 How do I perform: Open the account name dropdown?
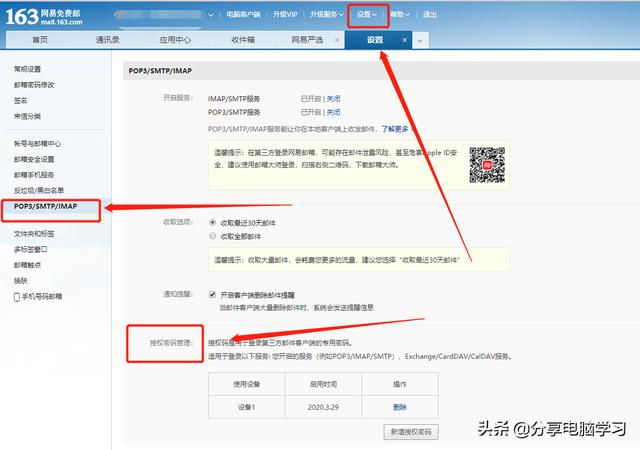211,15
